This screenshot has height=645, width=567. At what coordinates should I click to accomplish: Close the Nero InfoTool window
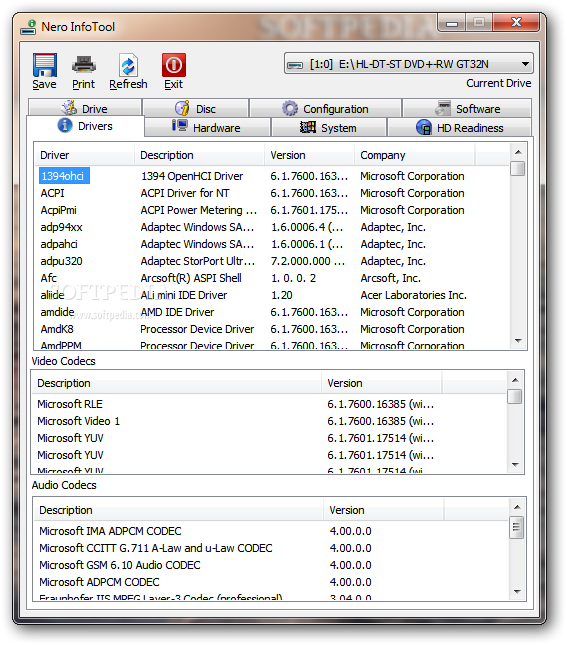(x=516, y=22)
